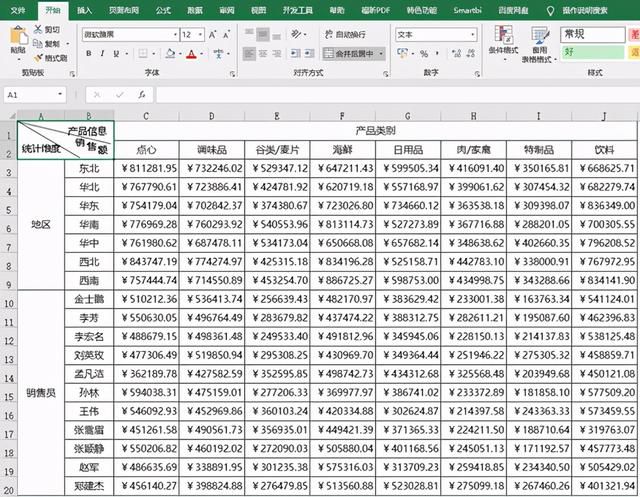Apply the 常规 cell style
The height and width of the screenshot is (497, 640).
pyautogui.click(x=593, y=35)
